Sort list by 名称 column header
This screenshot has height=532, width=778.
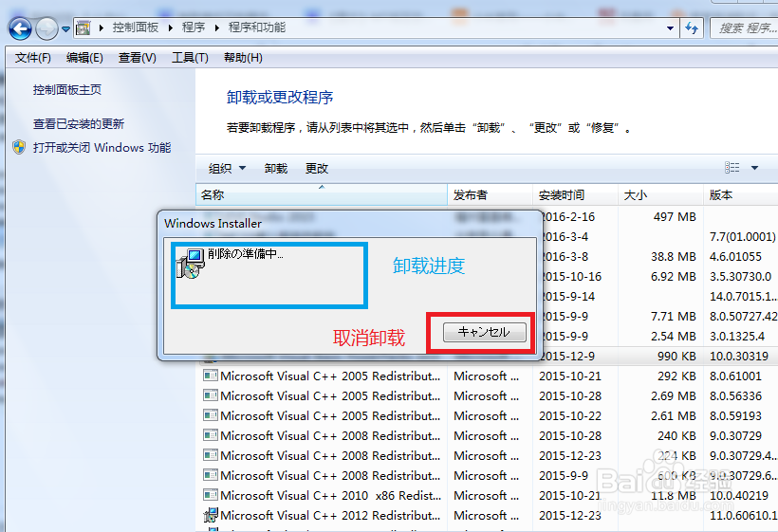pyautogui.click(x=322, y=194)
